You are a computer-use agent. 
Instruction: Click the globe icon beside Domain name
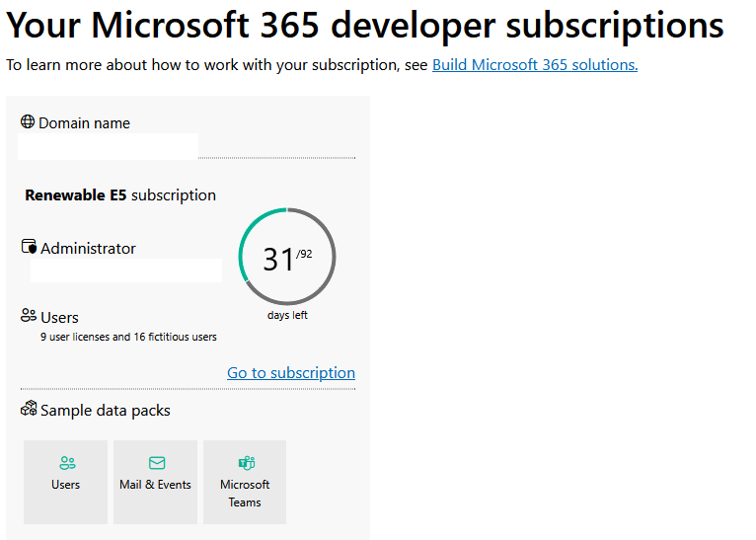click(x=28, y=122)
